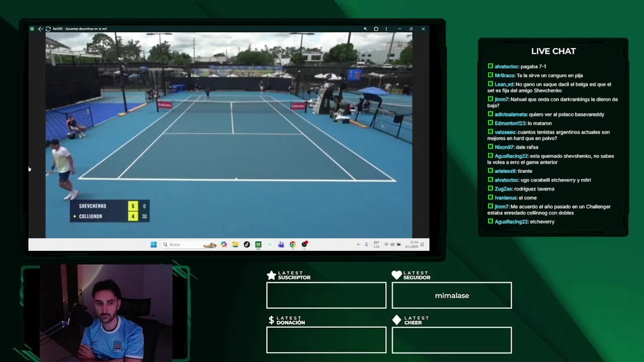Viewport: 644px width, 362px height.
Task: Click the empty LATEST DONACIÓN box
Action: click(x=326, y=340)
